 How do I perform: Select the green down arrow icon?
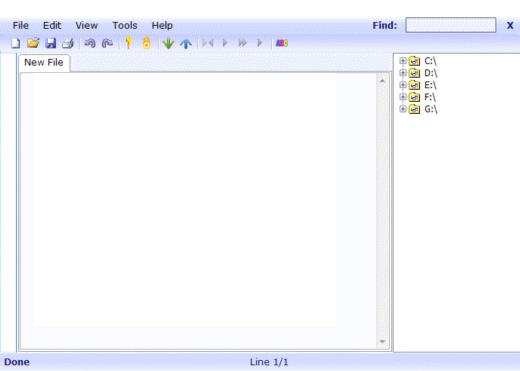[168, 43]
